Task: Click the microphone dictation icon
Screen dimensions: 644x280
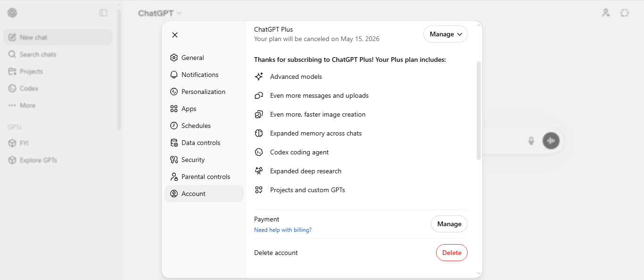Action: coord(531,141)
